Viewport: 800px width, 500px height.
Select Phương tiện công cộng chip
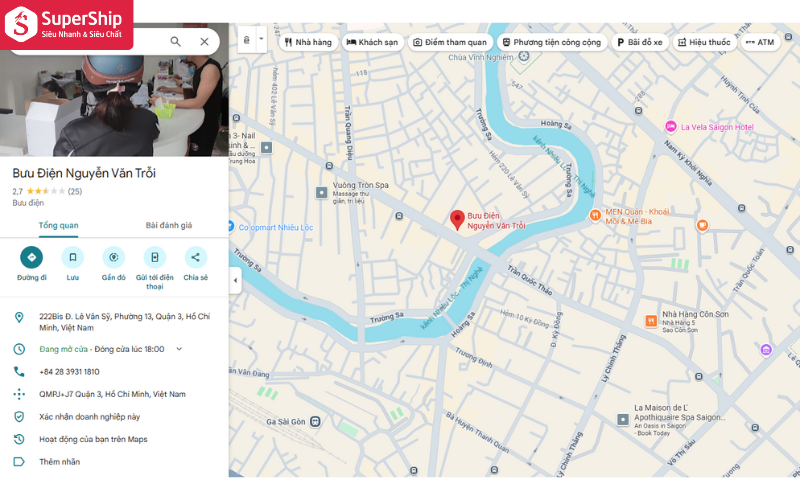552,42
